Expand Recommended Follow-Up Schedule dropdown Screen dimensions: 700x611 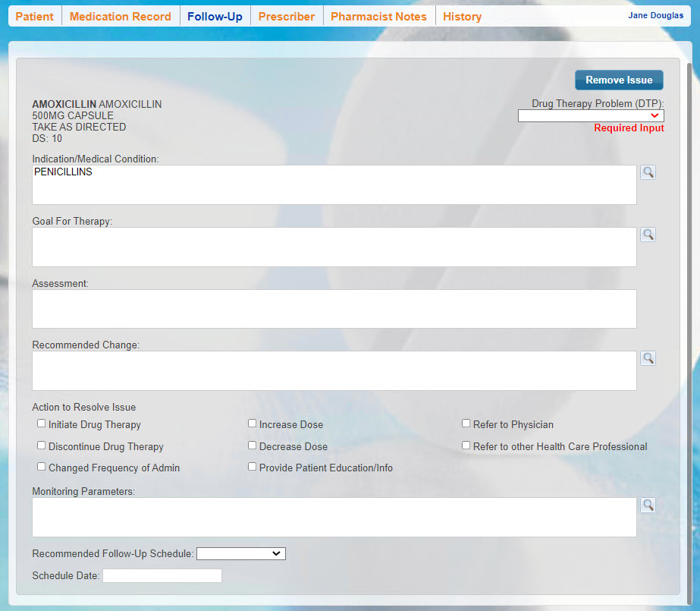[x=240, y=554]
